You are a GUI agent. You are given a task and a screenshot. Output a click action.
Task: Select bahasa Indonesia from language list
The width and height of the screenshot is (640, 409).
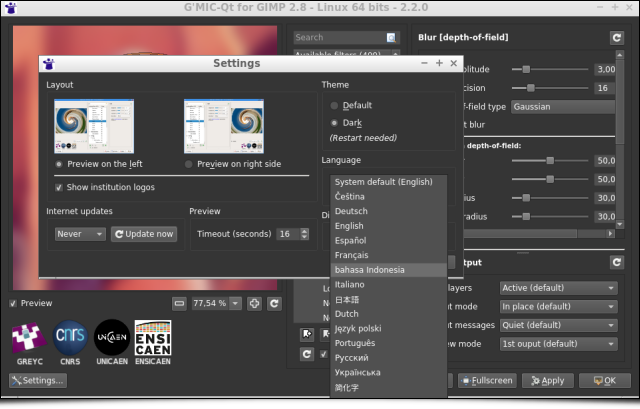tap(389, 270)
